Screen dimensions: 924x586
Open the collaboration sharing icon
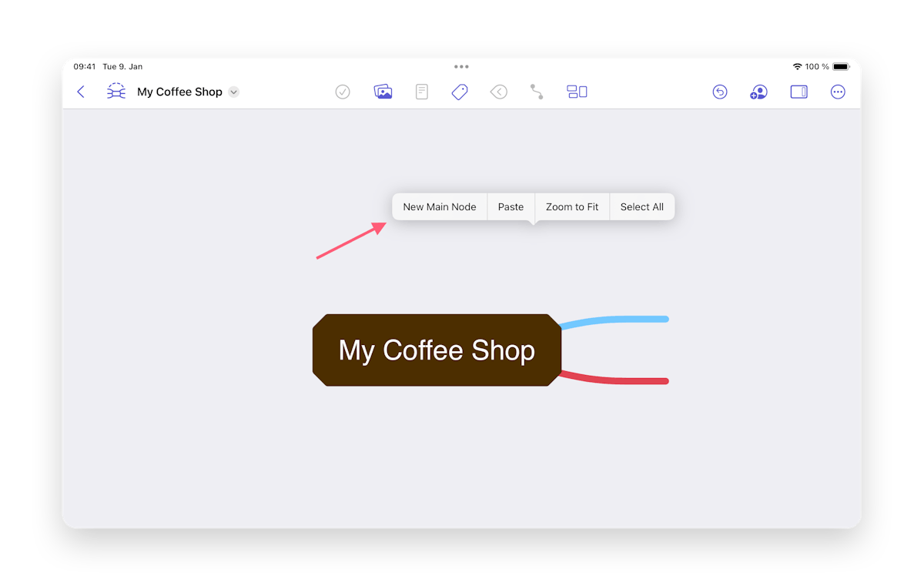tap(758, 92)
